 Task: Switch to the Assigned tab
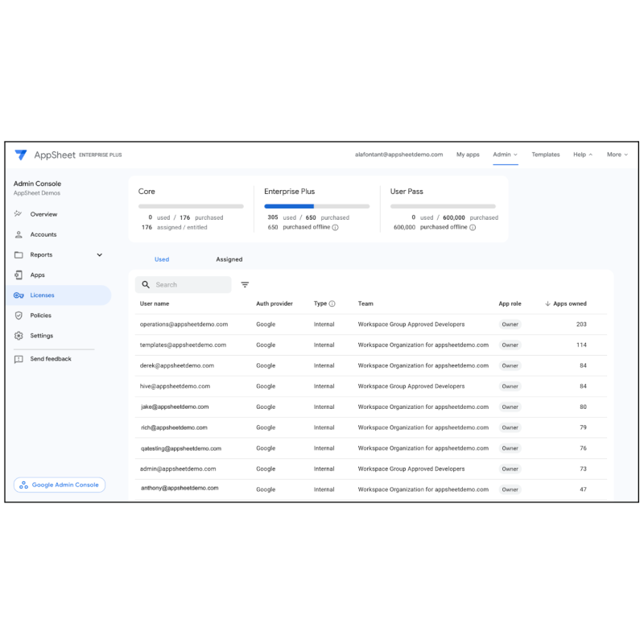pyautogui.click(x=229, y=259)
